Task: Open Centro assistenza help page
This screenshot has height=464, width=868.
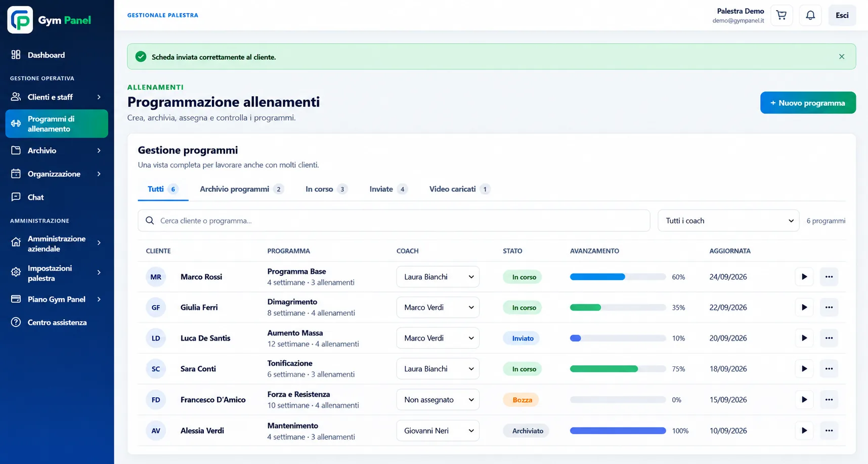Action: point(57,322)
